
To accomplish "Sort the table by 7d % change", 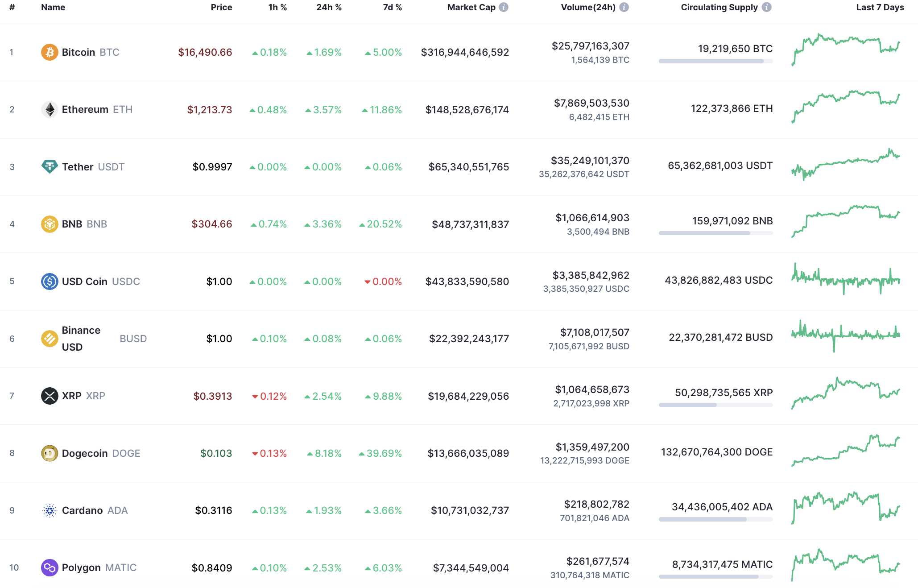I will tap(393, 7).
